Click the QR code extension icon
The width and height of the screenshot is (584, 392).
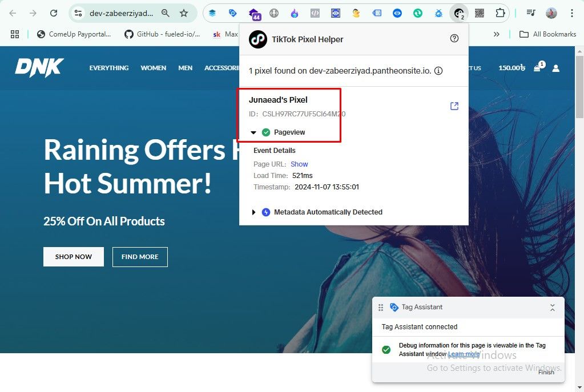point(480,13)
